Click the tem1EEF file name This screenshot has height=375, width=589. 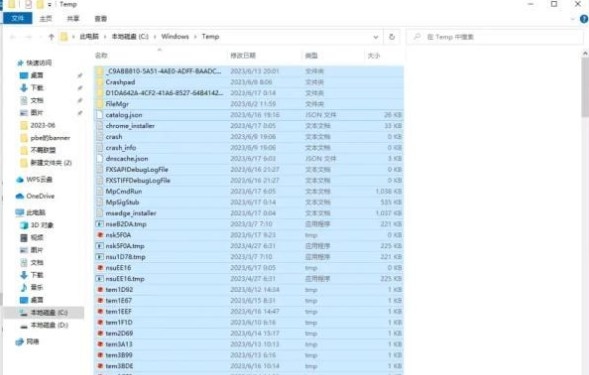point(118,311)
